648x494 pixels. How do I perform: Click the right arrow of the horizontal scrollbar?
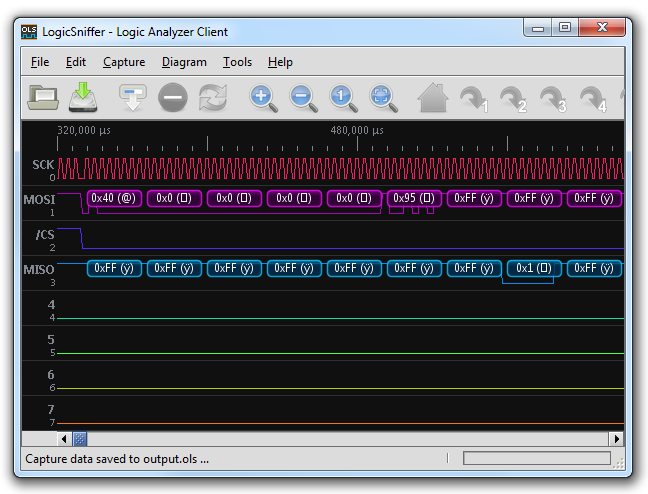pos(617,439)
